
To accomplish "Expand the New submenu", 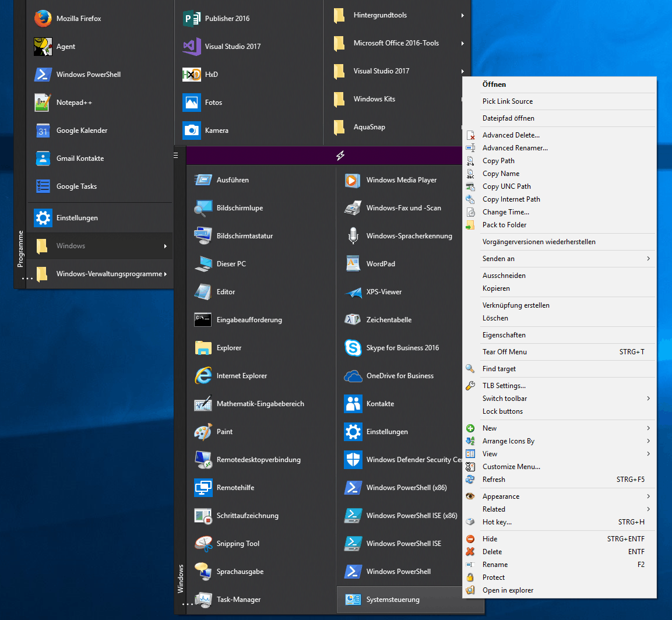I will (560, 428).
